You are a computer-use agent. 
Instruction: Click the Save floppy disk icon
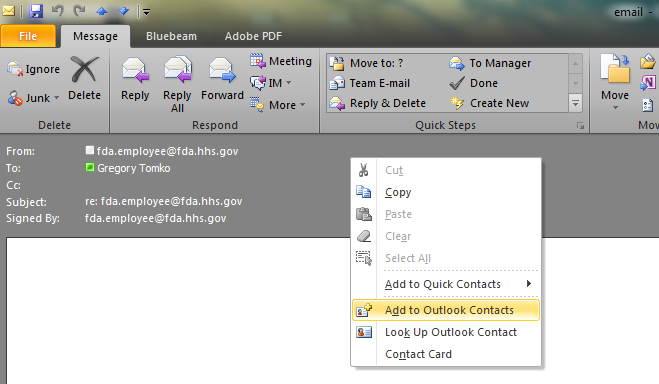(x=36, y=11)
